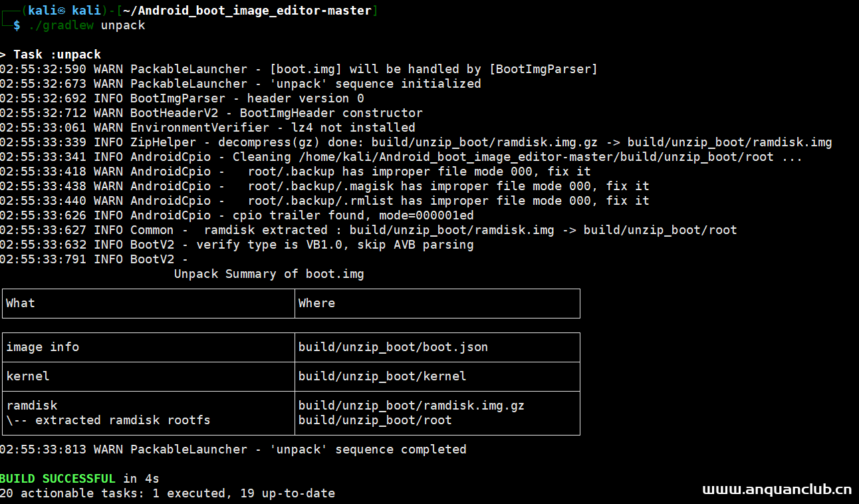
Task: Click the build/unzip_boot/boot.json path in table
Action: (393, 347)
